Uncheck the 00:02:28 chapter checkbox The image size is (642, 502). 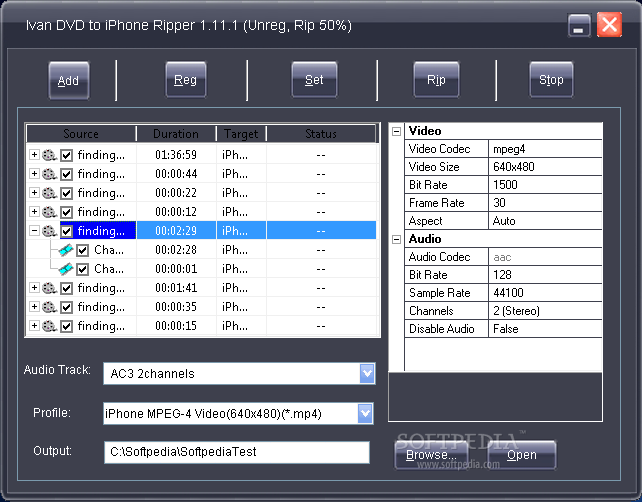click(83, 250)
